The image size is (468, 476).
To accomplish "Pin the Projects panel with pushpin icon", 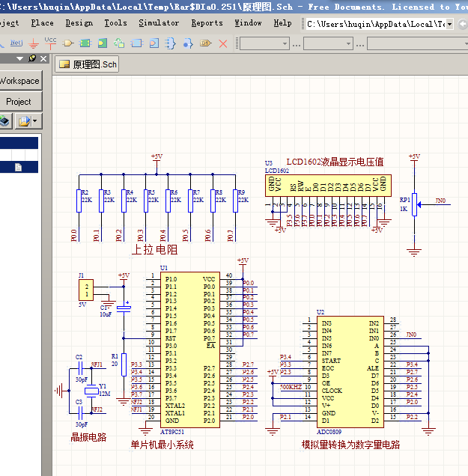I will 32,58.
